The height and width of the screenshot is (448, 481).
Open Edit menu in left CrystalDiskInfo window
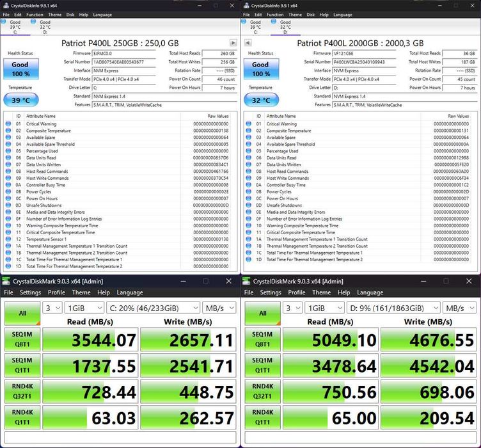[18, 15]
